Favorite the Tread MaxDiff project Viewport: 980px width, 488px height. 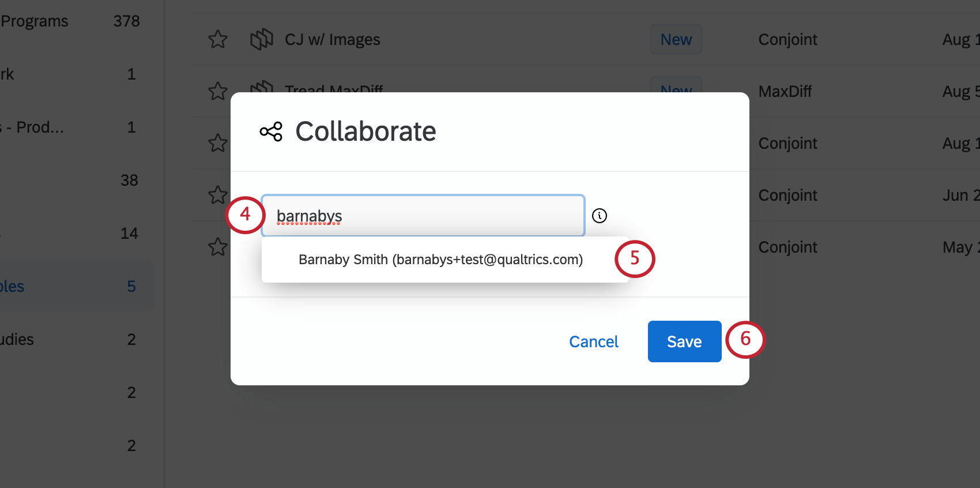[x=217, y=91]
